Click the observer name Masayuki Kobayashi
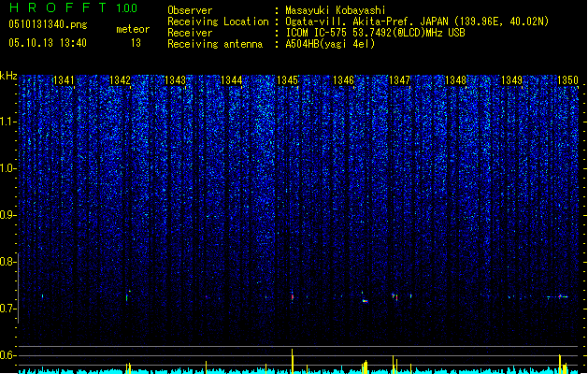This screenshot has height=374, width=588. coord(335,10)
